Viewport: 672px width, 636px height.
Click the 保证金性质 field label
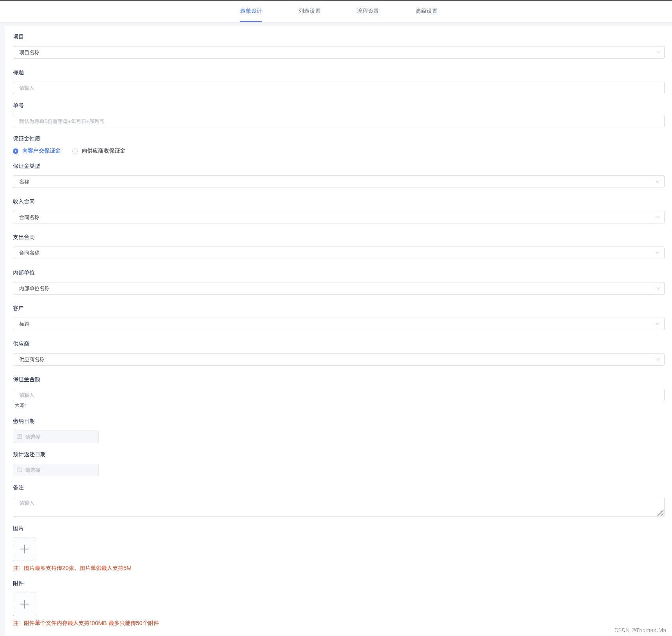[x=27, y=139]
